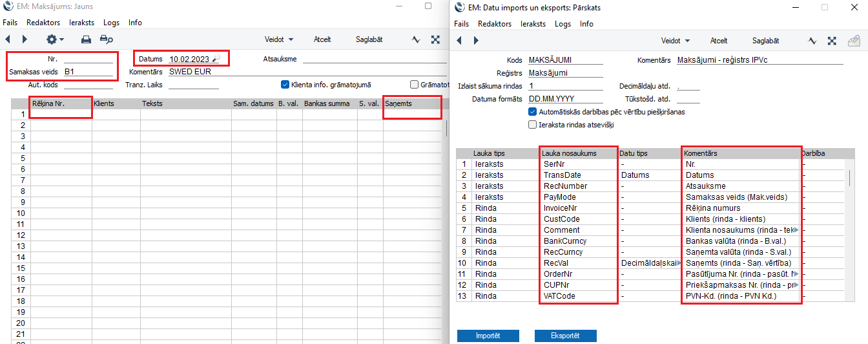Image resolution: width=868 pixels, height=344 pixels.
Task: Go to previous record in Datu imports window
Action: click(460, 40)
